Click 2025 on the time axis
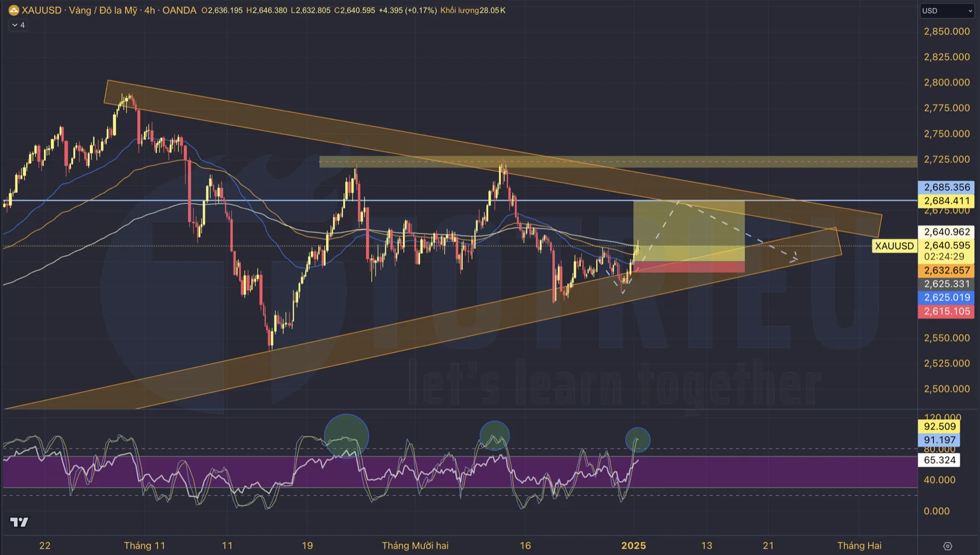The height and width of the screenshot is (555, 980). [634, 546]
